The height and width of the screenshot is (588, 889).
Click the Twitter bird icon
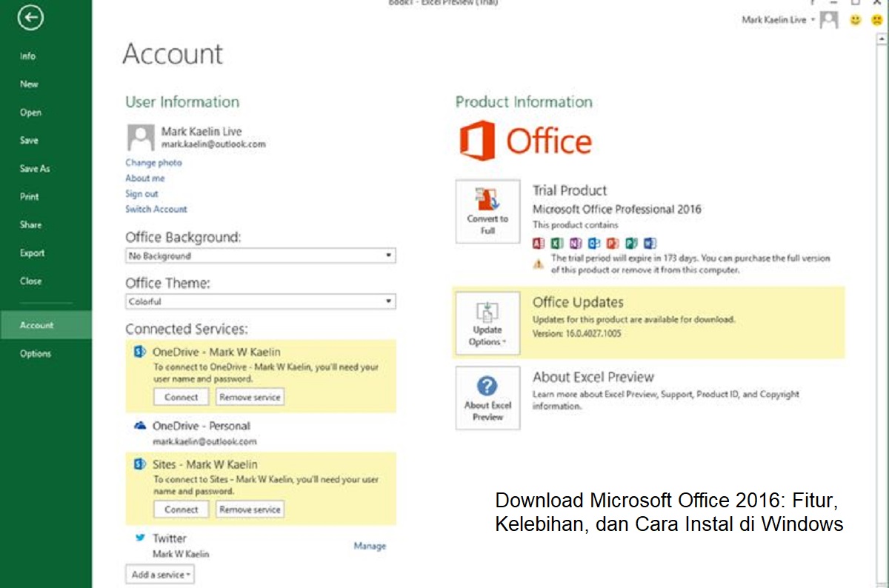point(141,538)
